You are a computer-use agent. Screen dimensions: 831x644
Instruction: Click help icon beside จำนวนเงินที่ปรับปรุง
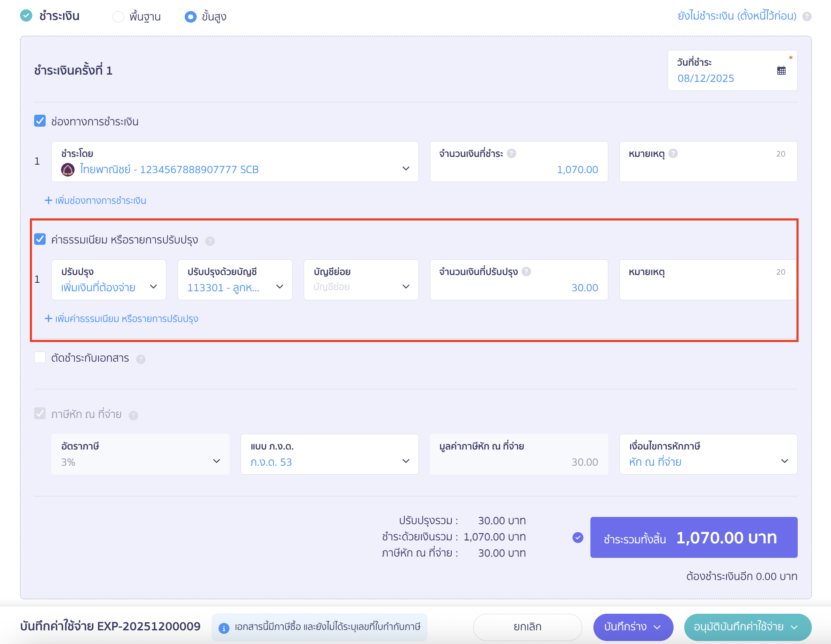526,272
